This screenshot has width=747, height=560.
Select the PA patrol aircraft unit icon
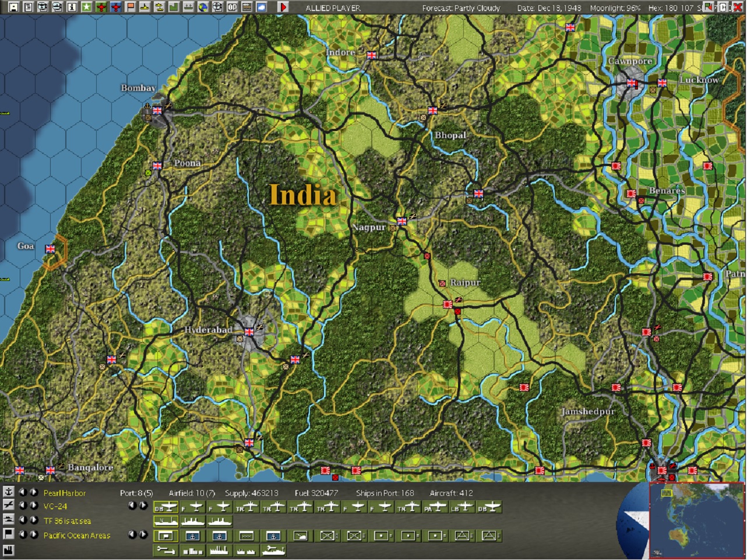(435, 507)
